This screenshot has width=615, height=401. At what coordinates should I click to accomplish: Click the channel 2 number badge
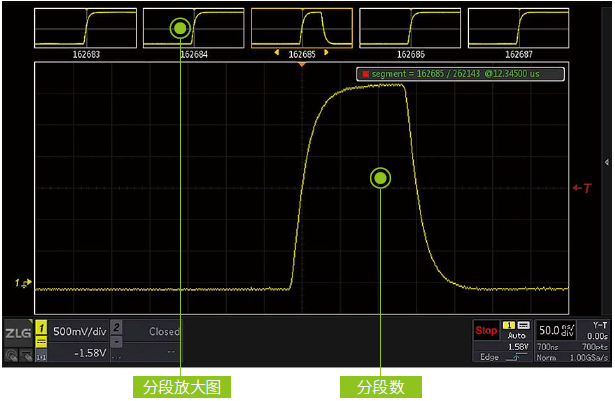pyautogui.click(x=116, y=328)
